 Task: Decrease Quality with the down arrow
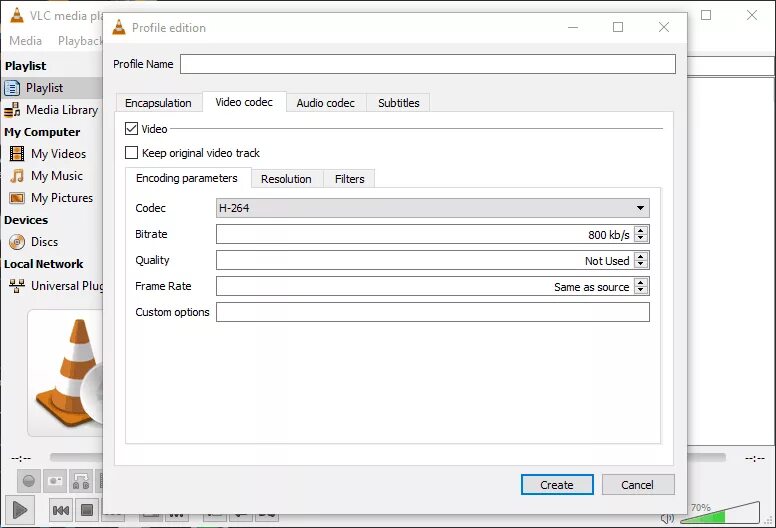tap(641, 264)
